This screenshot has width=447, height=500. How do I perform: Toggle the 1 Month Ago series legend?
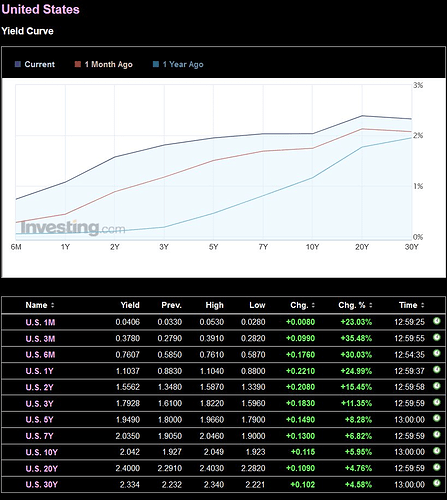(103, 64)
